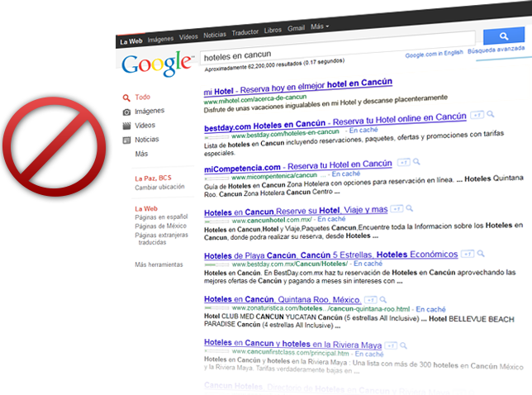Expand Más under Noticias in sidebar
This screenshot has width=532, height=395.
pos(141,154)
